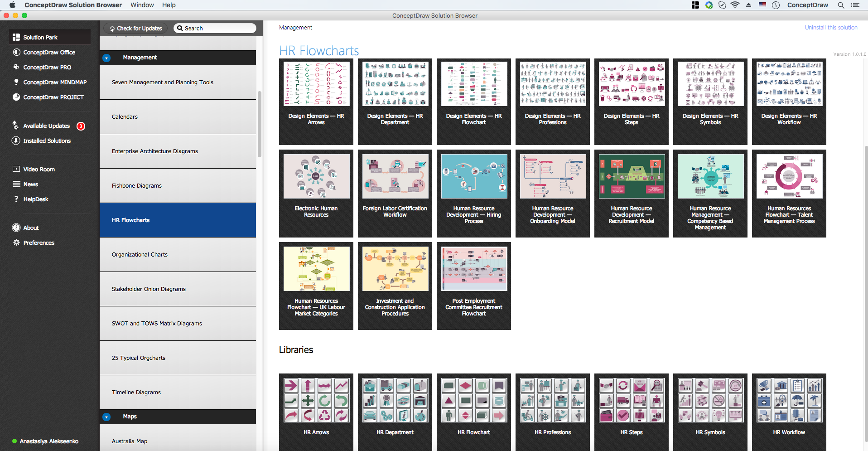Open the Help menu
Screen dimensions: 868x451
(x=169, y=5)
